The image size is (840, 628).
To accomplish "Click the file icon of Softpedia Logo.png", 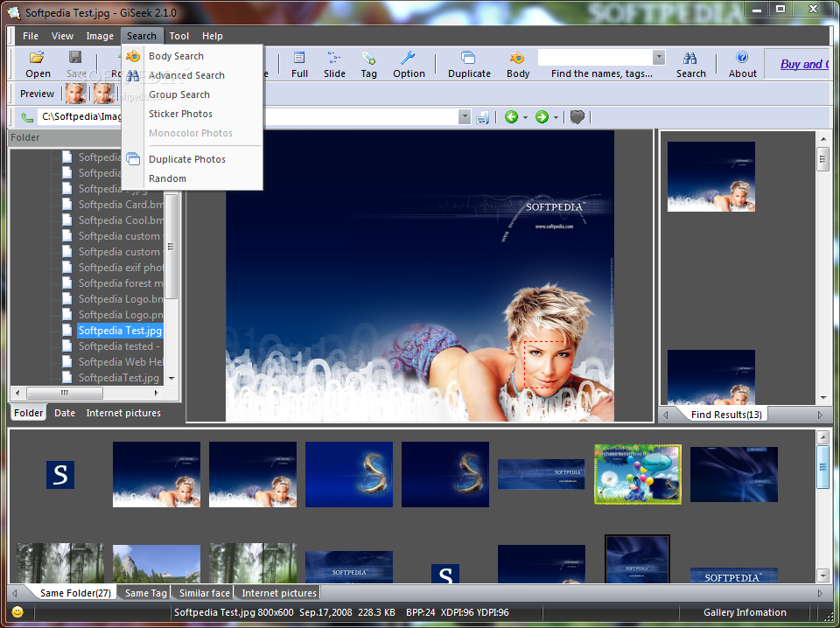I will point(67,314).
